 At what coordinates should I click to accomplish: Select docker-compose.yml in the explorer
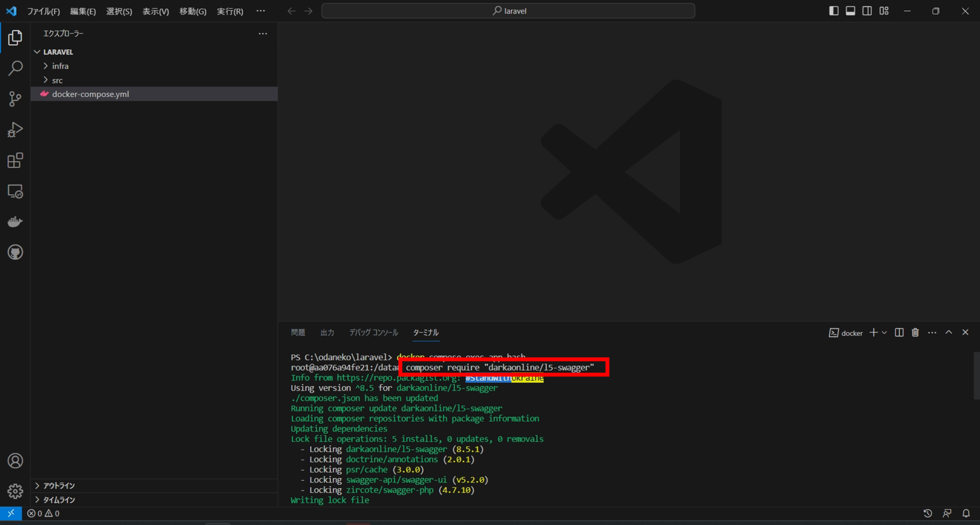click(91, 94)
